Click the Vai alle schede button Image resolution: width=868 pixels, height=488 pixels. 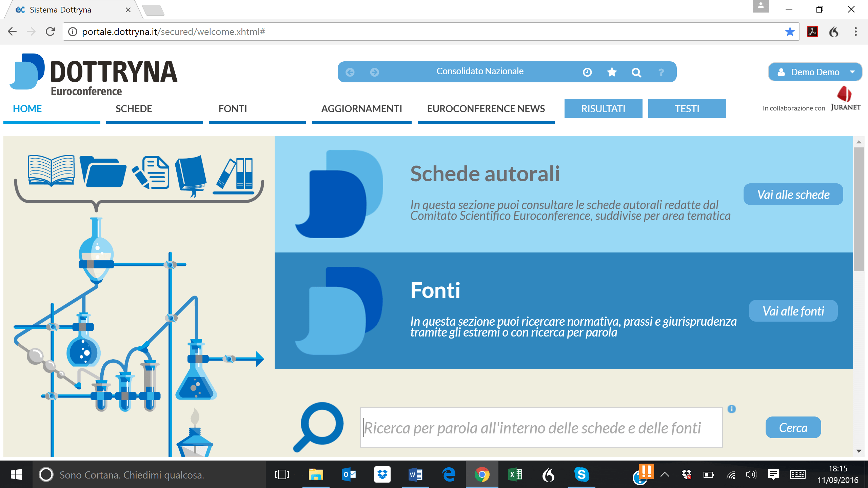pos(793,195)
